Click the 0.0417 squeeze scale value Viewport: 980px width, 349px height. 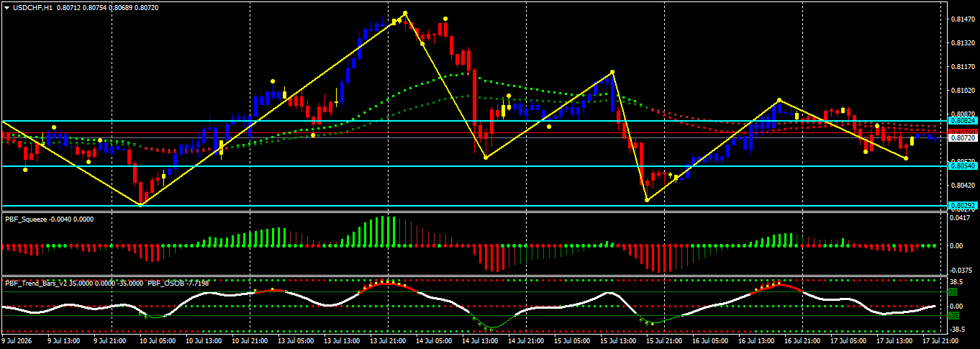959,218
